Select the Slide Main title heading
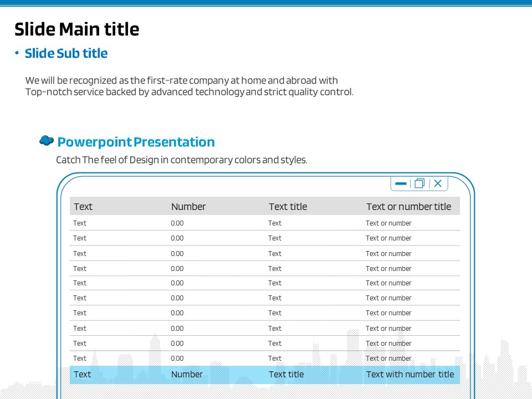The image size is (532, 399). pyautogui.click(x=77, y=29)
